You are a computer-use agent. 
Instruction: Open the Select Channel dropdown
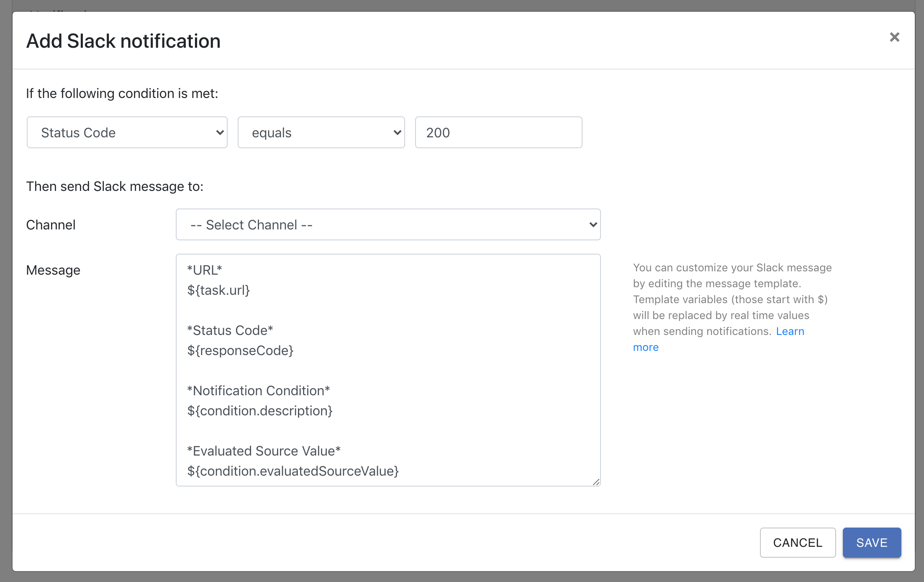388,224
